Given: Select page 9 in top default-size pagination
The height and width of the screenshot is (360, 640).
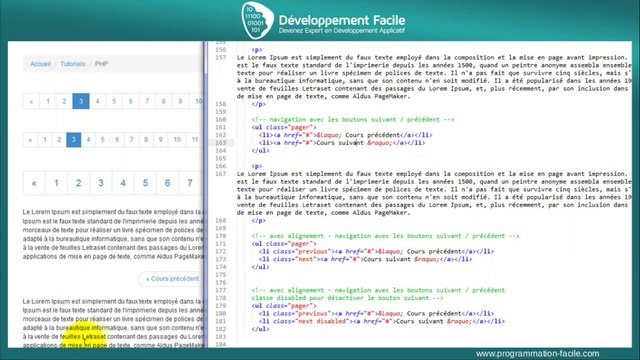Looking at the screenshot, I should (x=180, y=101).
